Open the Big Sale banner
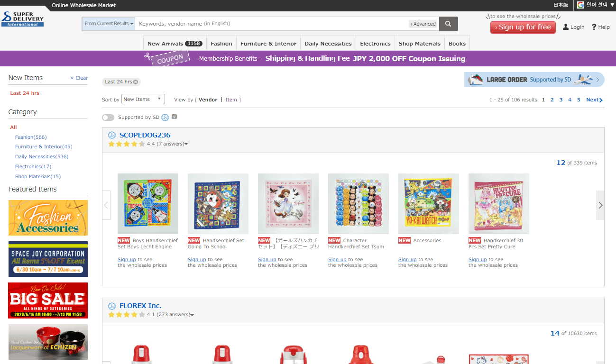The height and width of the screenshot is (364, 616). point(48,300)
